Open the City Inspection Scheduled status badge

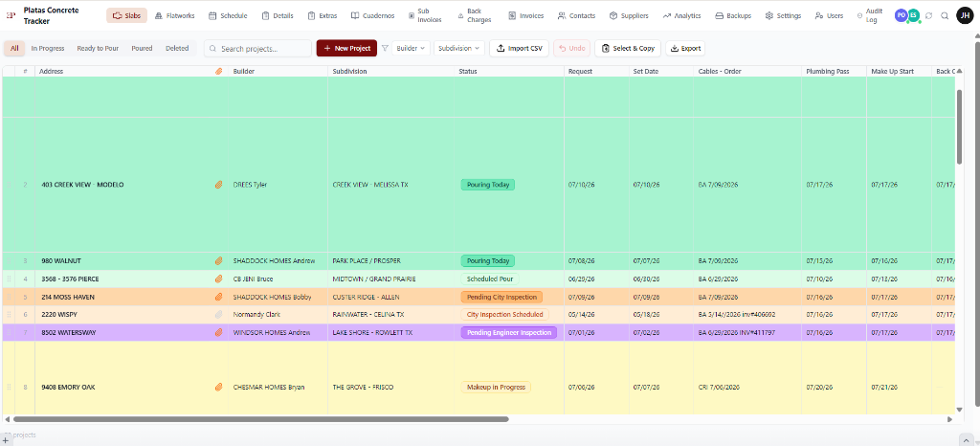pyautogui.click(x=504, y=315)
